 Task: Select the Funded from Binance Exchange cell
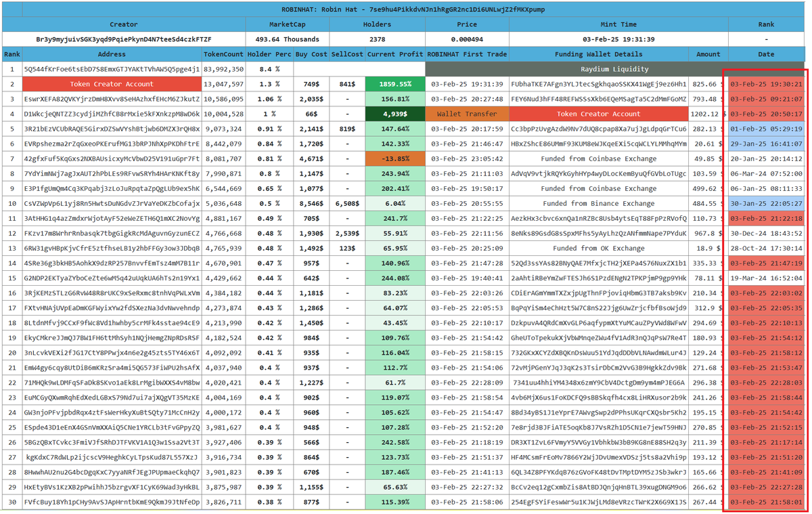tap(599, 203)
